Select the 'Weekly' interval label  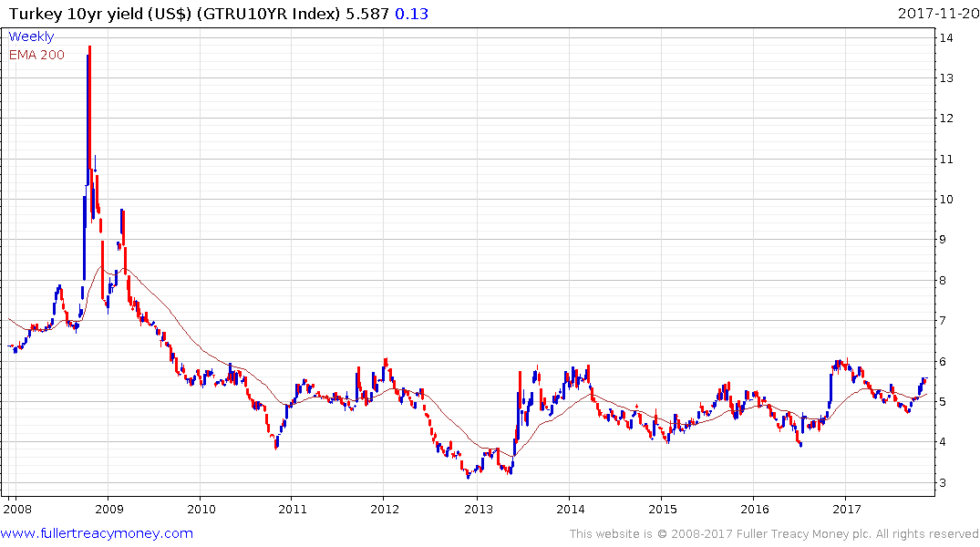pos(31,36)
